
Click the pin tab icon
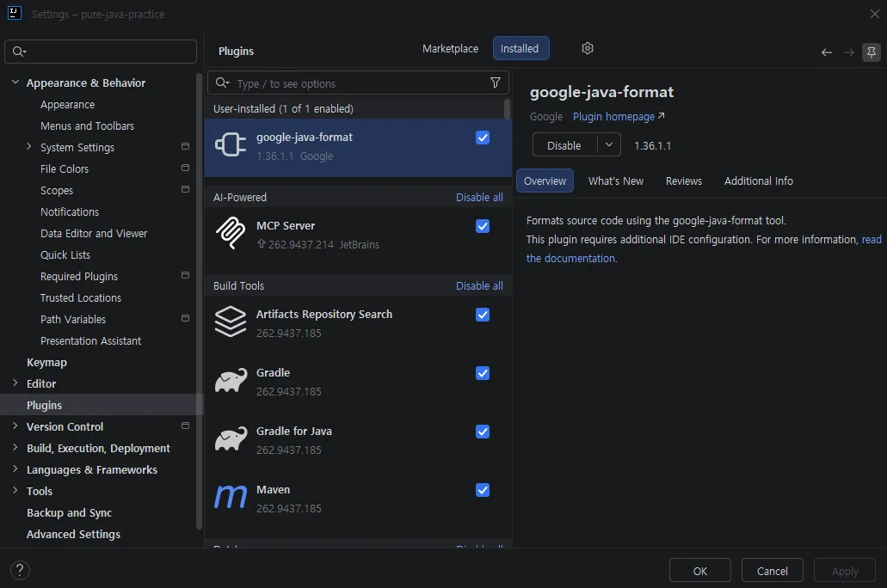coord(872,52)
